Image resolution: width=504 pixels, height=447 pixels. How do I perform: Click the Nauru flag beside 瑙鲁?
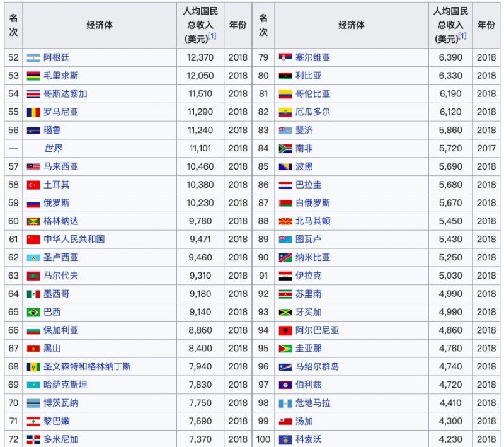[x=33, y=131]
